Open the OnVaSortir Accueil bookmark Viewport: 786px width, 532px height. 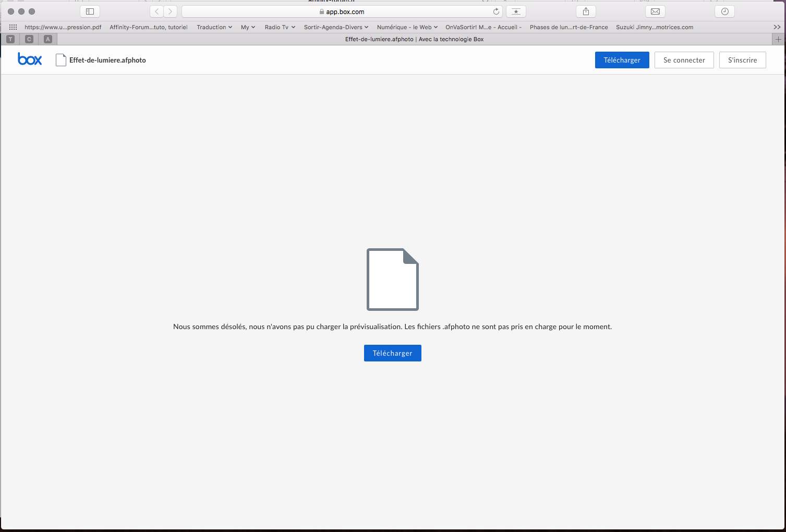[483, 27]
